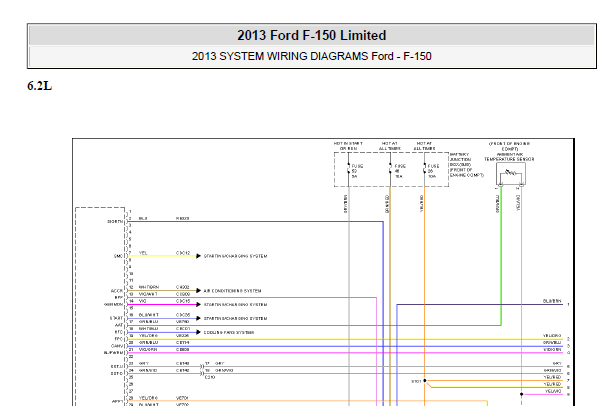Screen dimensions: 605x406
Task: Click the ambient air temperature sensor resistor symbol
Action: [511, 173]
